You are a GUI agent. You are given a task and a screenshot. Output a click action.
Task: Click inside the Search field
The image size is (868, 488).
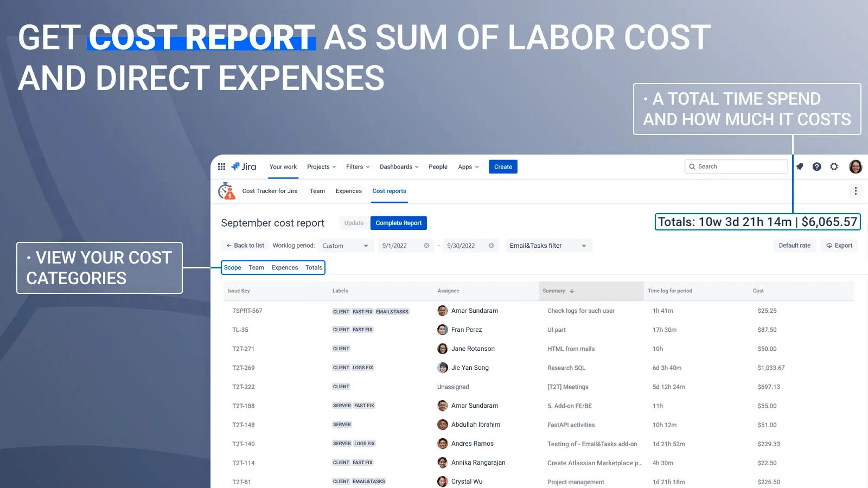pos(736,166)
